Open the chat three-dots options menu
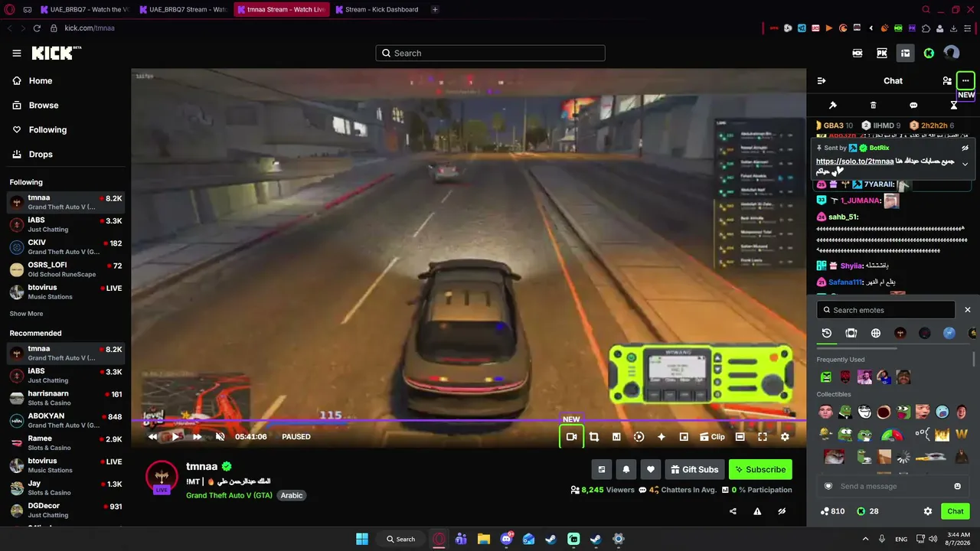The height and width of the screenshot is (551, 980). 965,80
